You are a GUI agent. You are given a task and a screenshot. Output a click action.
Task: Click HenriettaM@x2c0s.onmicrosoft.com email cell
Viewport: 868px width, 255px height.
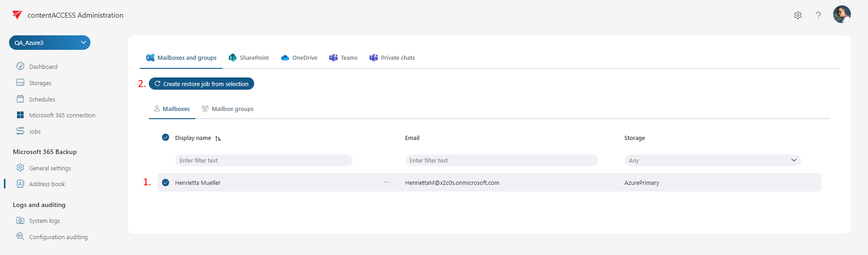click(x=452, y=183)
